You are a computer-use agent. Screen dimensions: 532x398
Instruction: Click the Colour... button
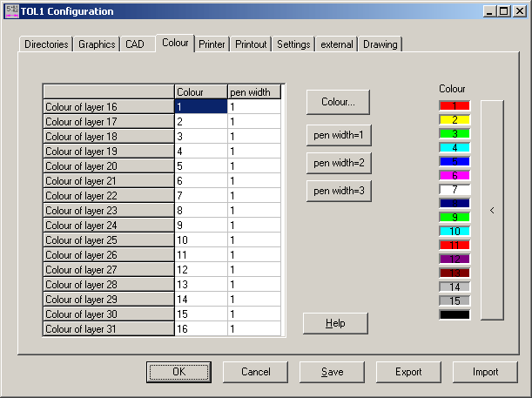pos(338,102)
